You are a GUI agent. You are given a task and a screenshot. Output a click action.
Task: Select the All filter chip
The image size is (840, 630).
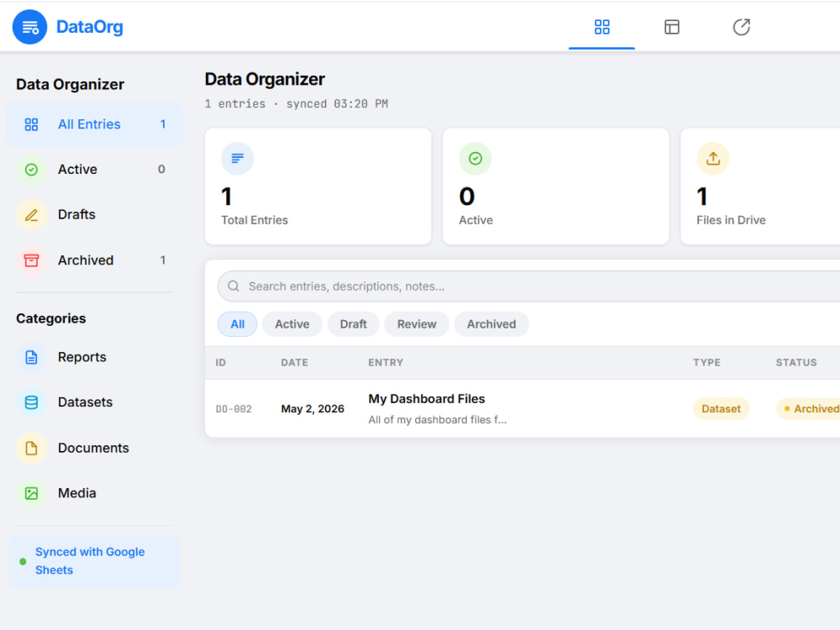(x=238, y=324)
